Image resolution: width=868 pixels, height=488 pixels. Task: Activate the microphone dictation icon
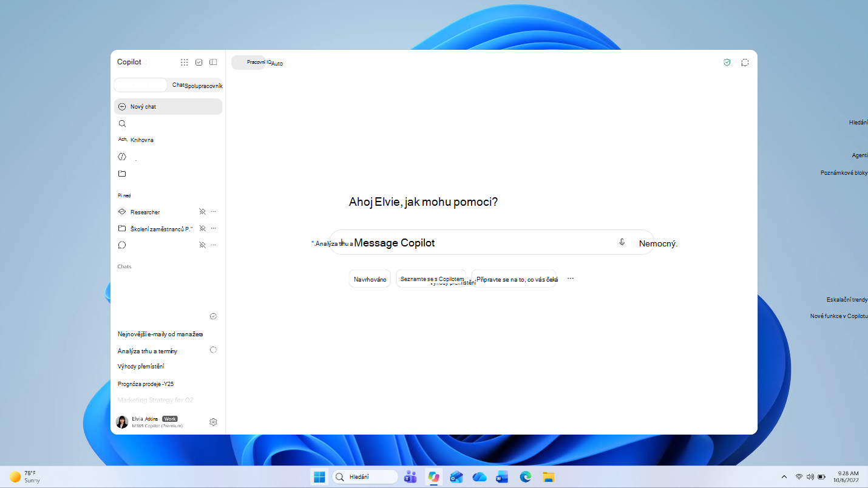point(622,242)
